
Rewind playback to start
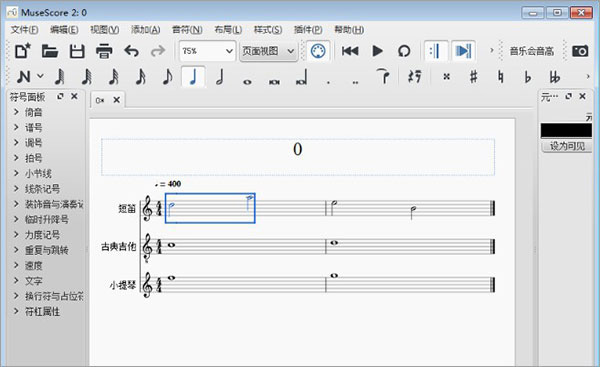point(350,51)
